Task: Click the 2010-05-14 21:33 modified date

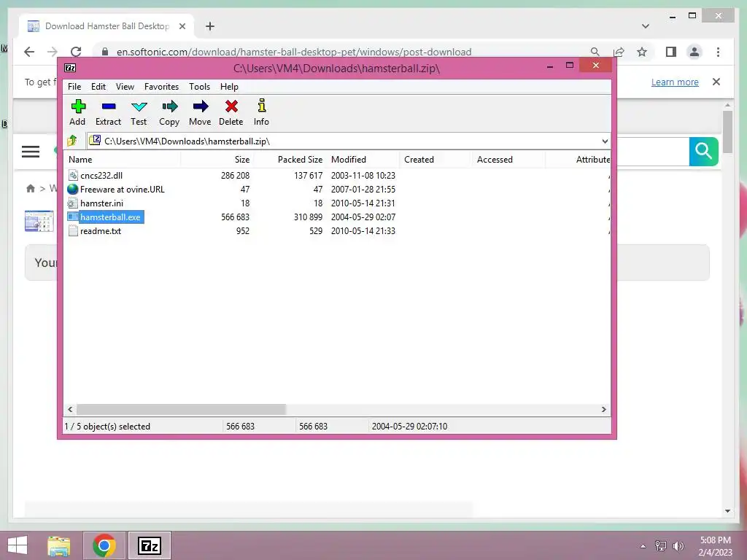Action: coord(363,230)
